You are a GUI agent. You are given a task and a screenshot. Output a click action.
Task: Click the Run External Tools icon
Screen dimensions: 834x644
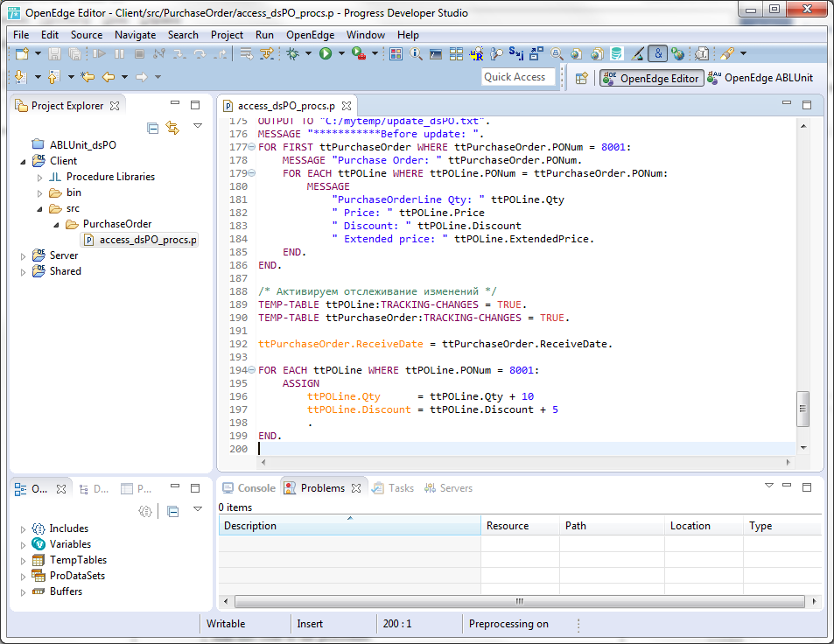(359, 53)
